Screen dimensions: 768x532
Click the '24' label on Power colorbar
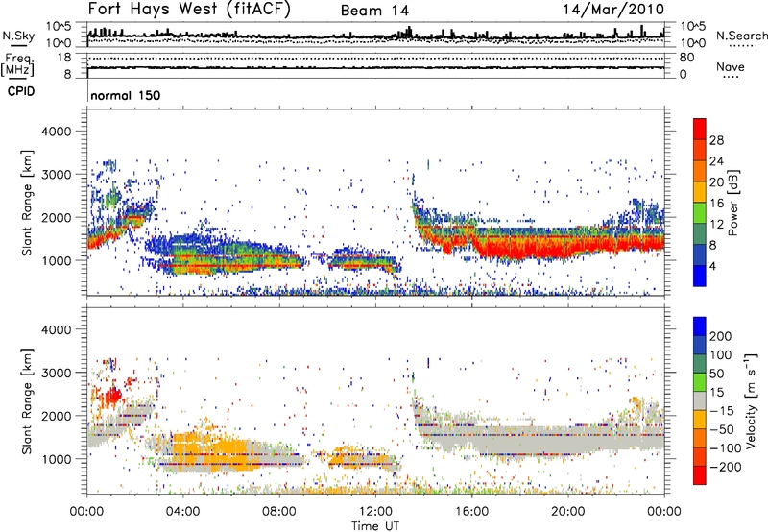716,161
